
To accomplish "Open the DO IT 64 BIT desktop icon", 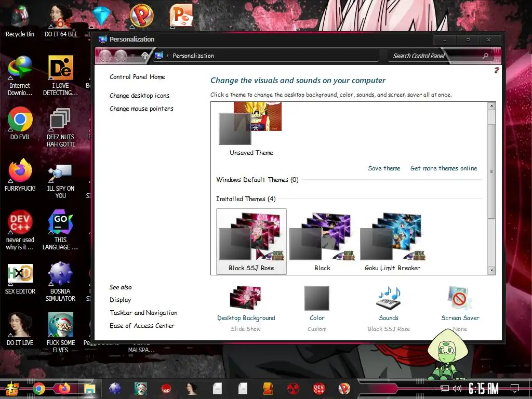I will pyautogui.click(x=61, y=20).
